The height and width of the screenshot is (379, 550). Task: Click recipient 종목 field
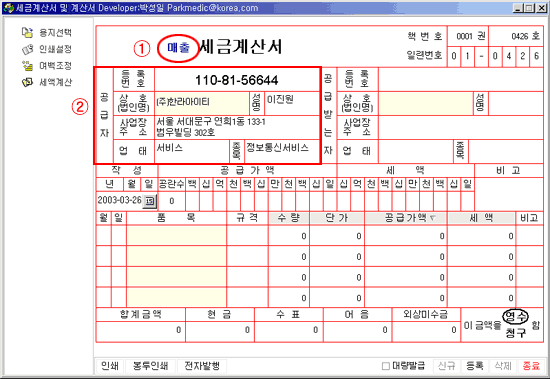pyautogui.click(x=506, y=151)
